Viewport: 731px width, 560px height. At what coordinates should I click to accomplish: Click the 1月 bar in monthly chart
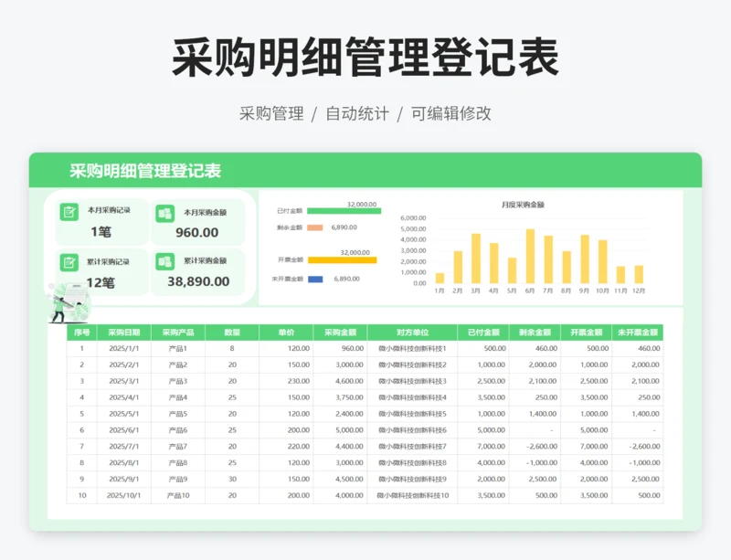(440, 279)
